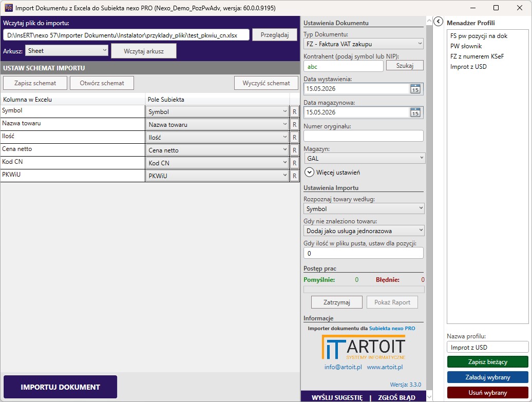Open calendar picker for Data magazynowa
The image size is (532, 402).
coord(415,112)
